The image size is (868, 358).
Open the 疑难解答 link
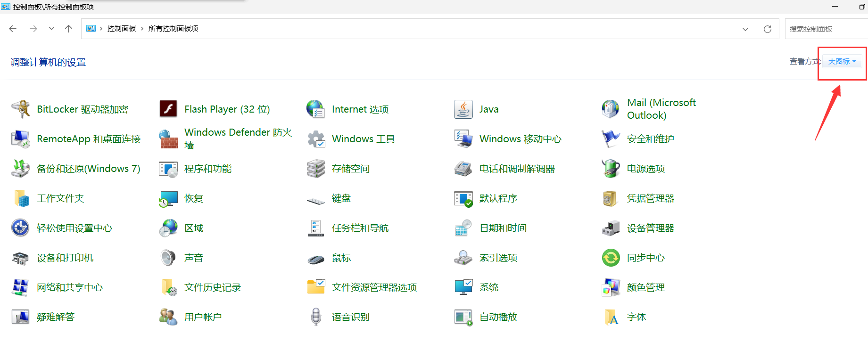[56, 317]
